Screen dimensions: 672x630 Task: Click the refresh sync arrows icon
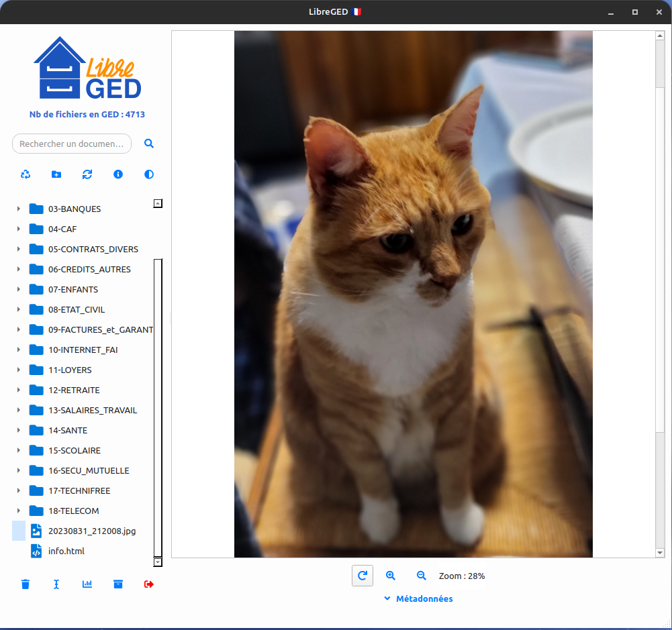[x=87, y=174]
